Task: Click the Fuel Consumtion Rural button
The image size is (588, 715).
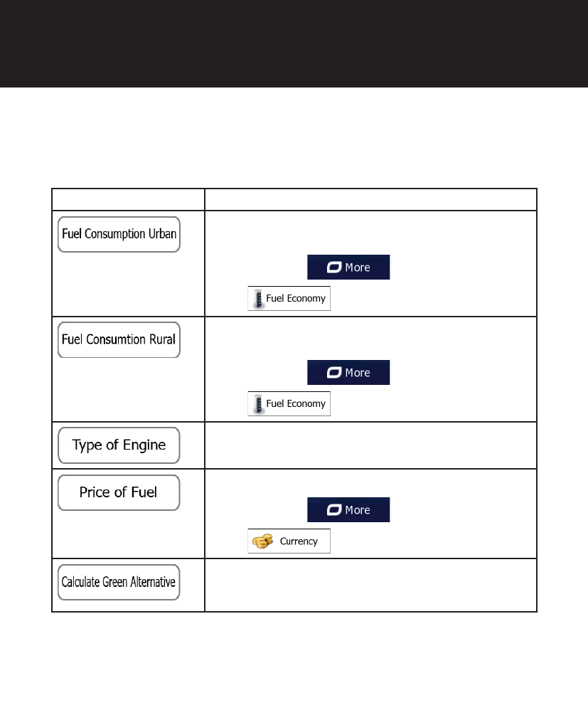Action: point(119,339)
